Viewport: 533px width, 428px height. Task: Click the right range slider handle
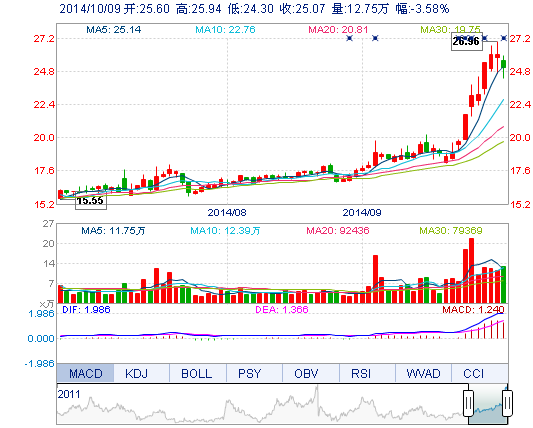pyautogui.click(x=508, y=404)
